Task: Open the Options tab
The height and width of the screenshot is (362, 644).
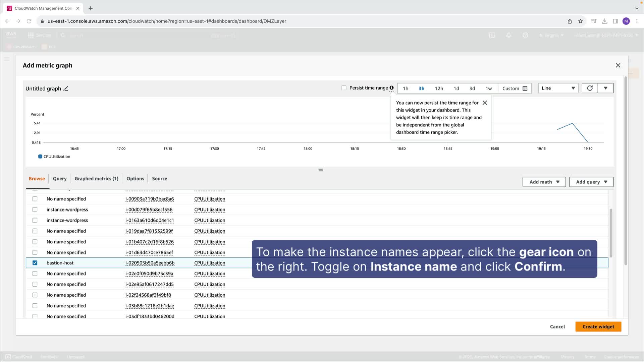Action: (x=135, y=179)
